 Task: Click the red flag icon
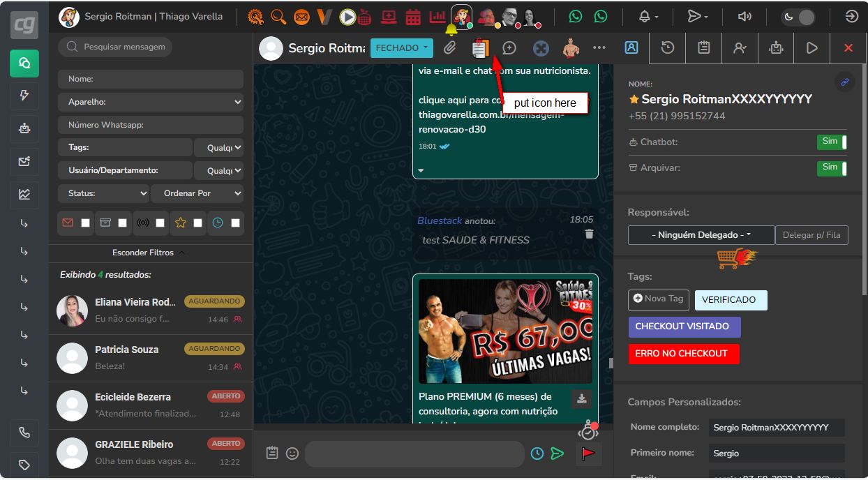pos(588,453)
